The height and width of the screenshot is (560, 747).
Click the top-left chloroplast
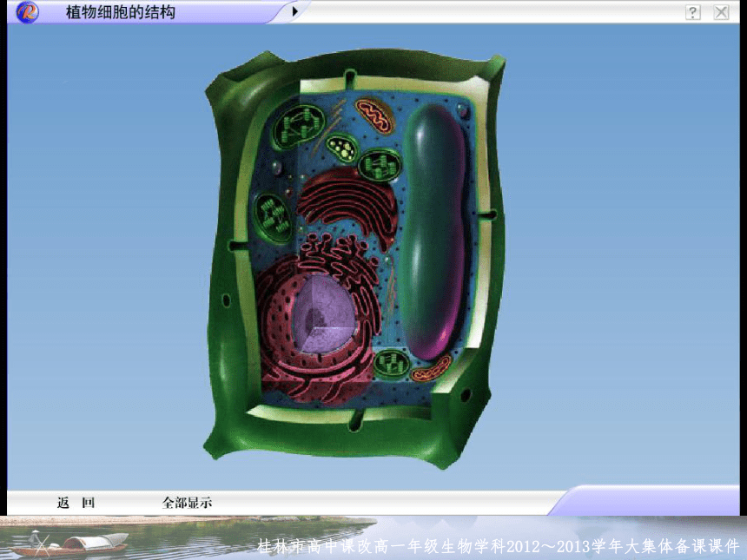[299, 126]
